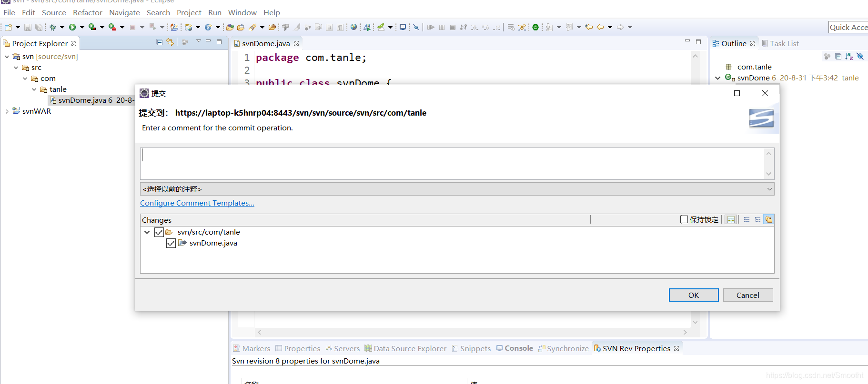Open the File menu
This screenshot has height=384, width=868.
[x=9, y=12]
